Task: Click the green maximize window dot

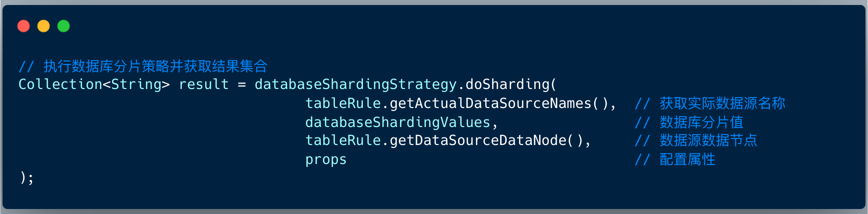Action: (x=64, y=26)
